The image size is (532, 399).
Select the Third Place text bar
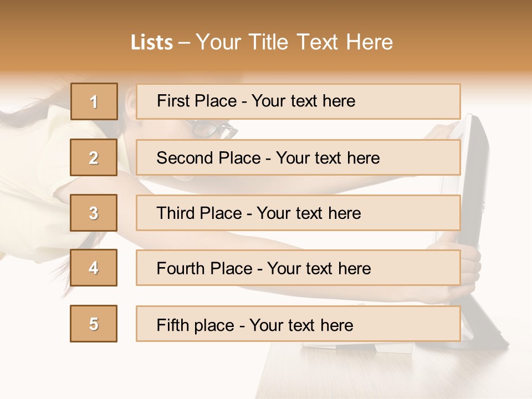click(298, 213)
